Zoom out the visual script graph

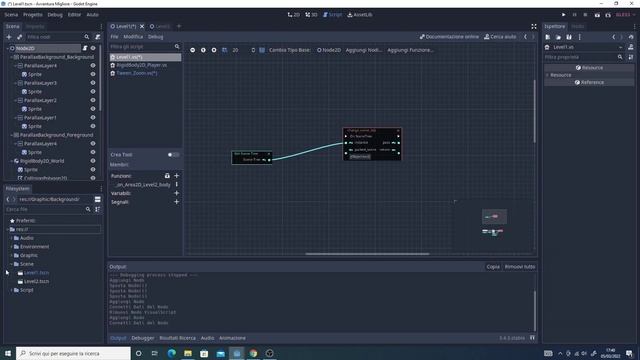(193, 50)
